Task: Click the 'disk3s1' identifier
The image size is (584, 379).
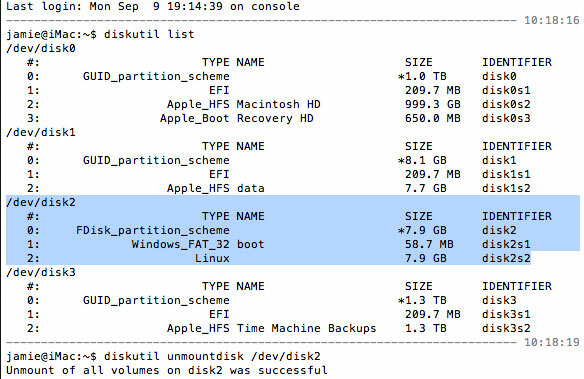Action: point(506,314)
